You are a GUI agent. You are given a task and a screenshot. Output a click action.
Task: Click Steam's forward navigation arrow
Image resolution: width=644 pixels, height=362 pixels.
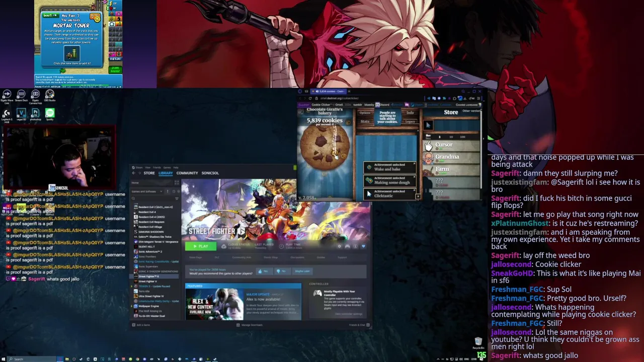[139, 173]
